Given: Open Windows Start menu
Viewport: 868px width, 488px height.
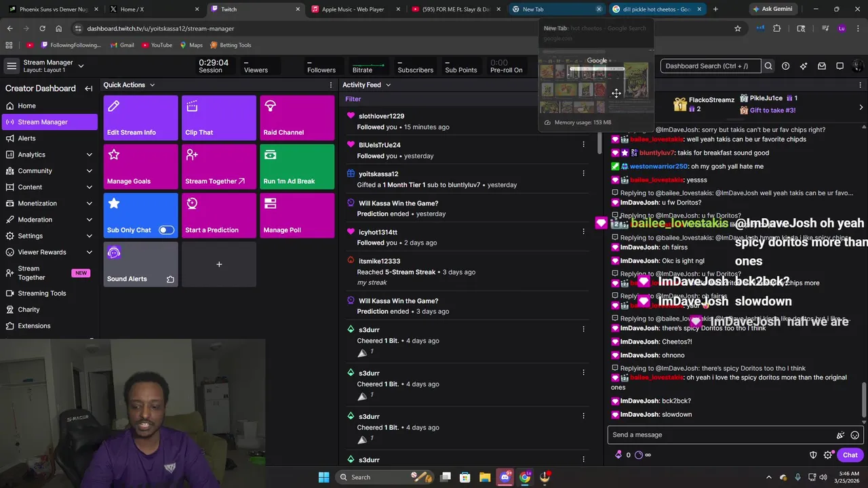Looking at the screenshot, I should (x=323, y=477).
